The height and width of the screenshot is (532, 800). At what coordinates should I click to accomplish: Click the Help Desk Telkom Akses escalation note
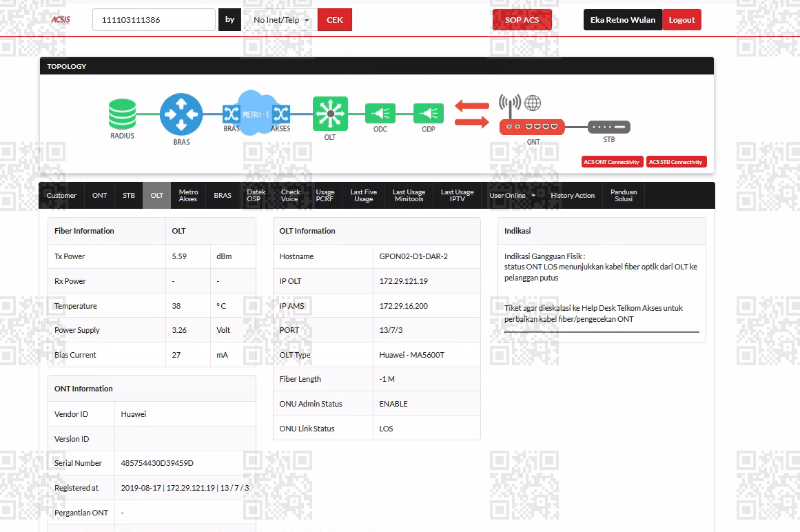(x=593, y=314)
